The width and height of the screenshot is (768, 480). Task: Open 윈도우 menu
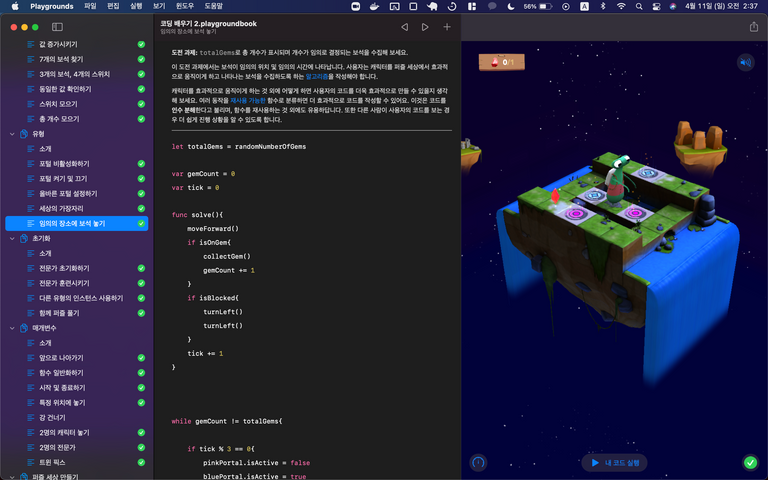tap(185, 6)
